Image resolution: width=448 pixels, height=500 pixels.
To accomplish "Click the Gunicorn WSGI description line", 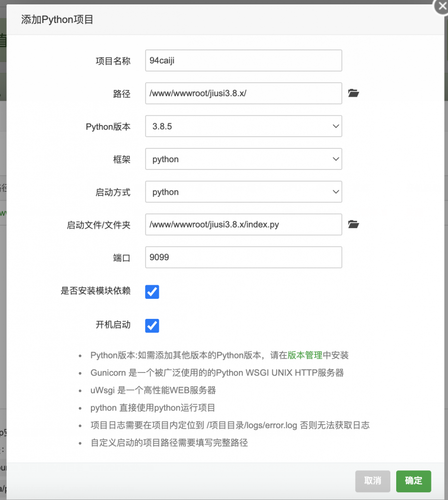I will (217, 373).
